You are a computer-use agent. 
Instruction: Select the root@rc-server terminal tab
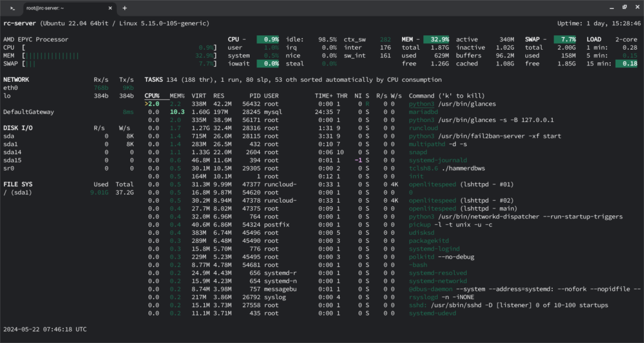pyautogui.click(x=69, y=8)
